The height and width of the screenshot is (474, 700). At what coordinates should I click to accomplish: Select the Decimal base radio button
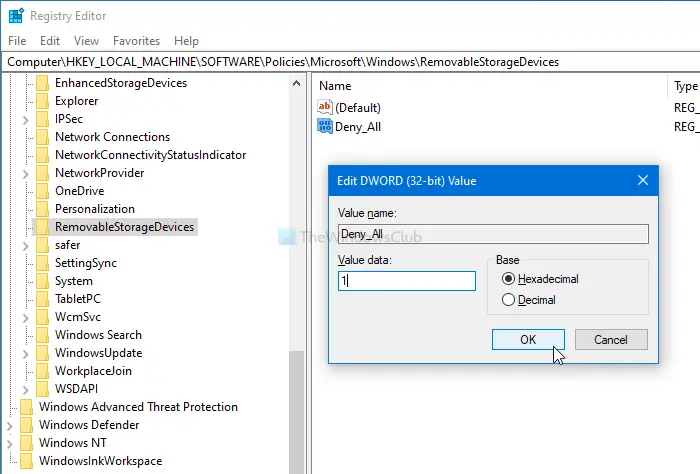coord(508,299)
